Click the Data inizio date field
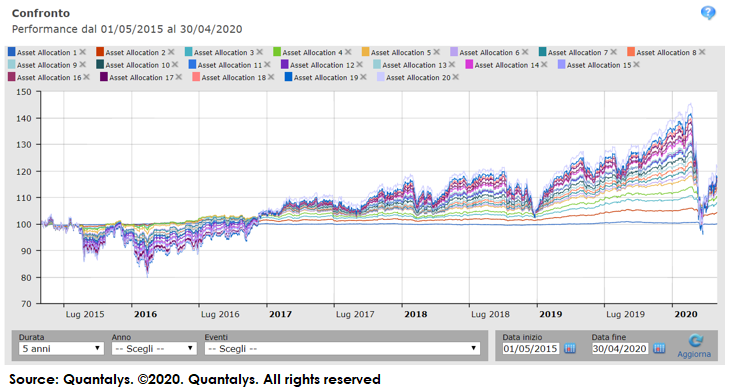Screen dimensions: 730x392 (x=530, y=348)
